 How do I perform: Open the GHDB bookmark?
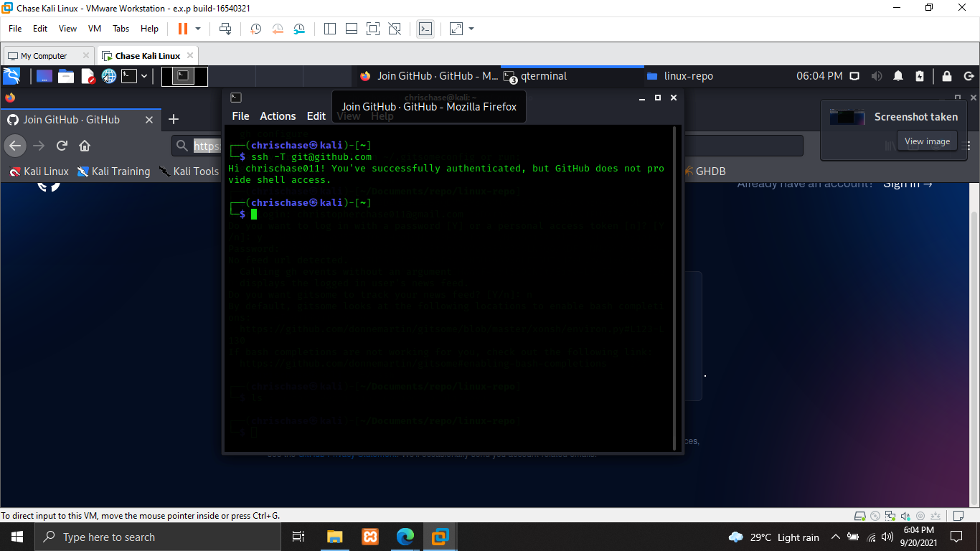(705, 171)
